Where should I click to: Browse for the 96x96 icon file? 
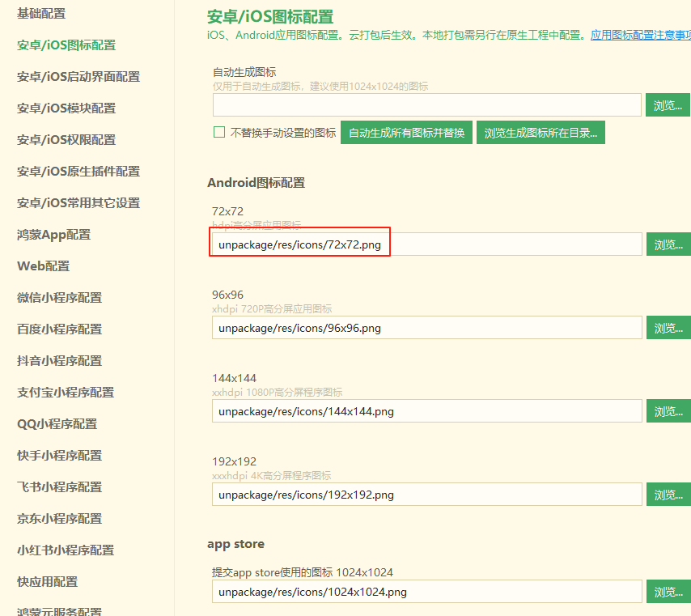(x=668, y=328)
